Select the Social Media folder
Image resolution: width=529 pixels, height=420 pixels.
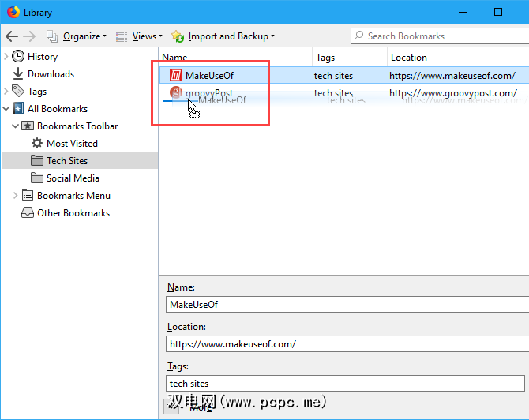[x=73, y=178]
